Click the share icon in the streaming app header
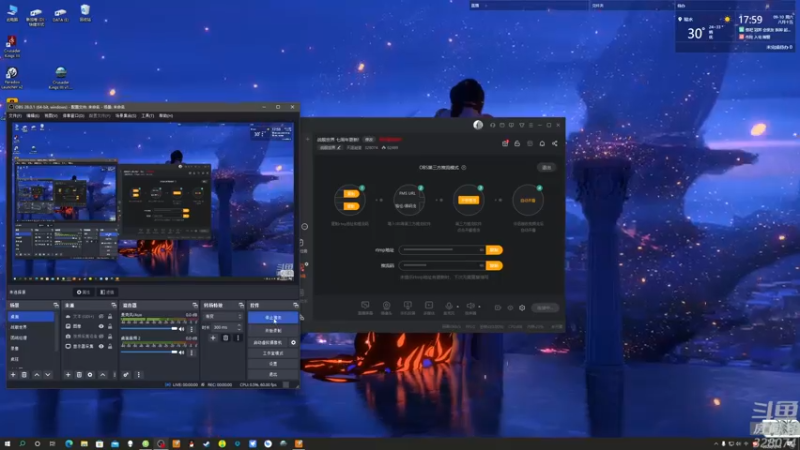The width and height of the screenshot is (800, 450). click(555, 144)
